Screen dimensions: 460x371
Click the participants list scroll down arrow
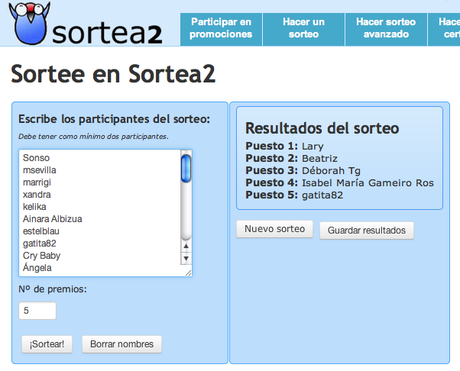tap(186, 258)
